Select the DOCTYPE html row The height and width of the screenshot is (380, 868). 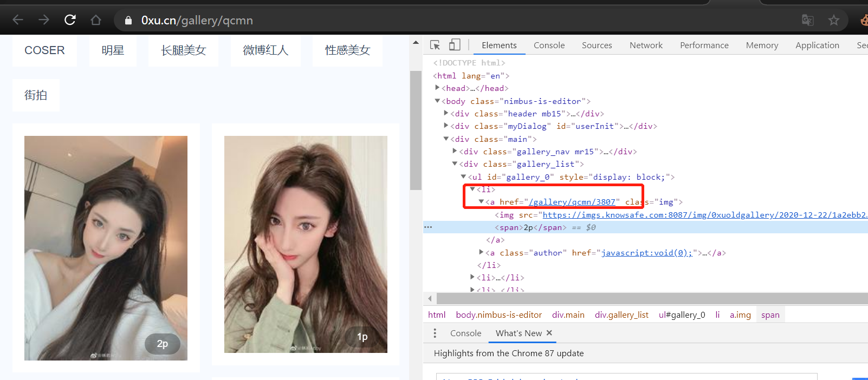pos(469,63)
